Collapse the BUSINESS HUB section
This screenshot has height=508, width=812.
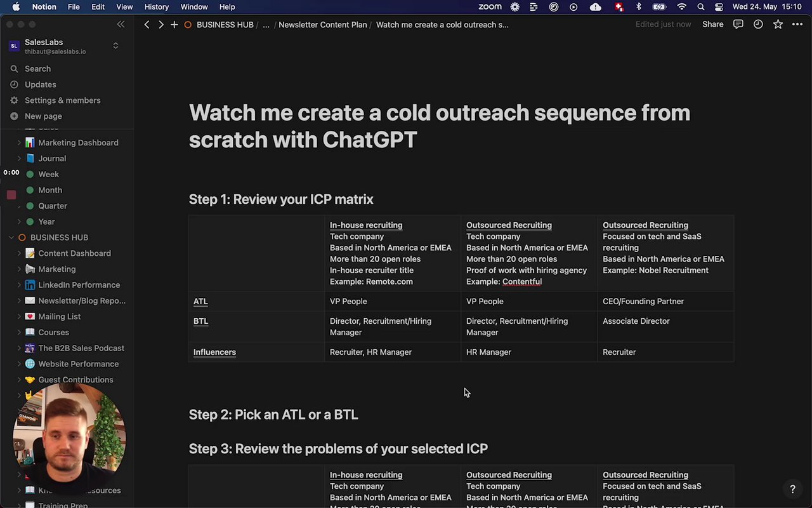[x=11, y=237]
